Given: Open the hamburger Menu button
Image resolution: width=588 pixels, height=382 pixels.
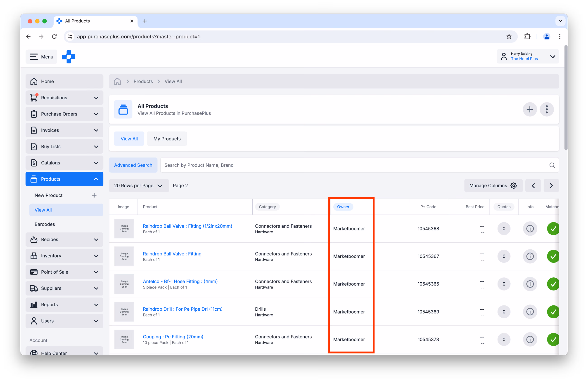Looking at the screenshot, I should point(41,57).
